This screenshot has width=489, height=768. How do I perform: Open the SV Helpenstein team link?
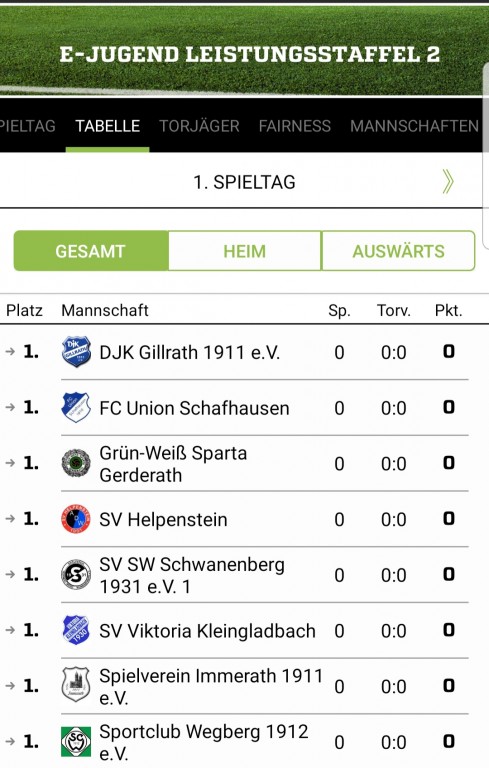(163, 520)
